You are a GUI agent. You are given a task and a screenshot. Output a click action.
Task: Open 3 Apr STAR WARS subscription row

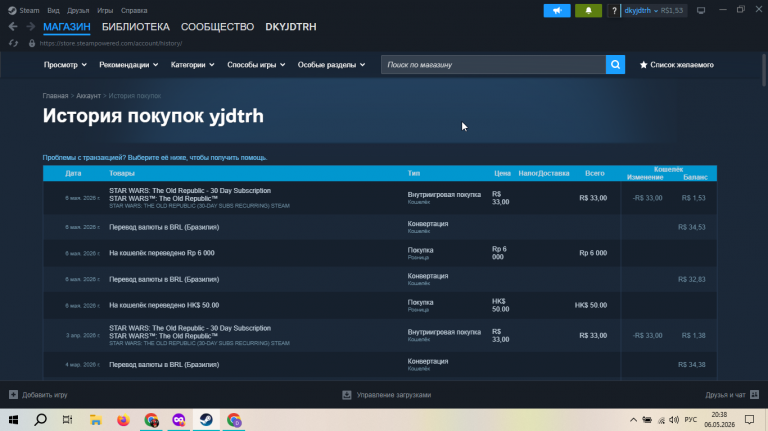tap(380, 335)
